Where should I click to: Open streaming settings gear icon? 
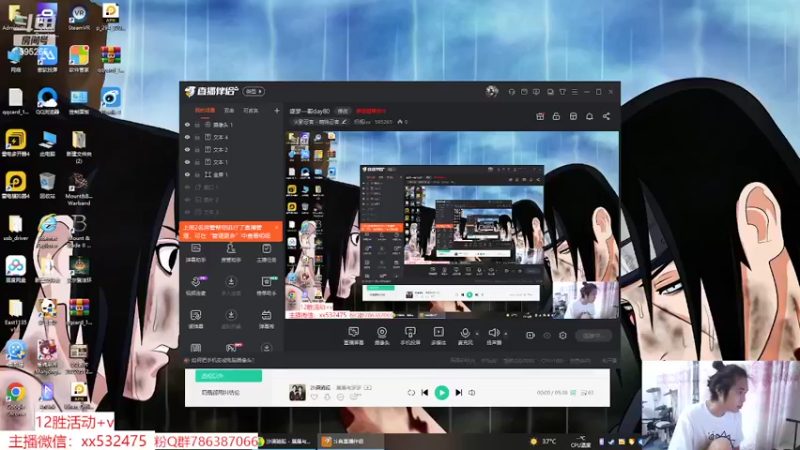click(x=563, y=335)
